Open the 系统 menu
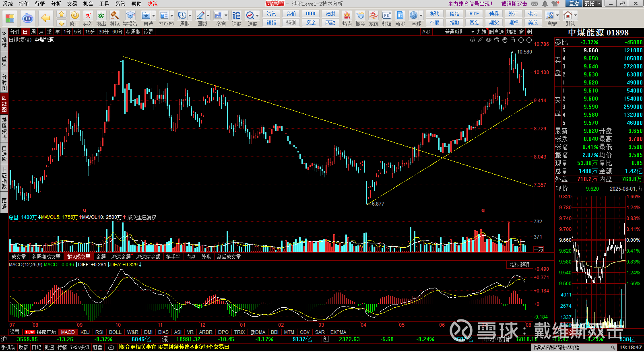Viewport: 644px width, 352px height. pos(8,4)
